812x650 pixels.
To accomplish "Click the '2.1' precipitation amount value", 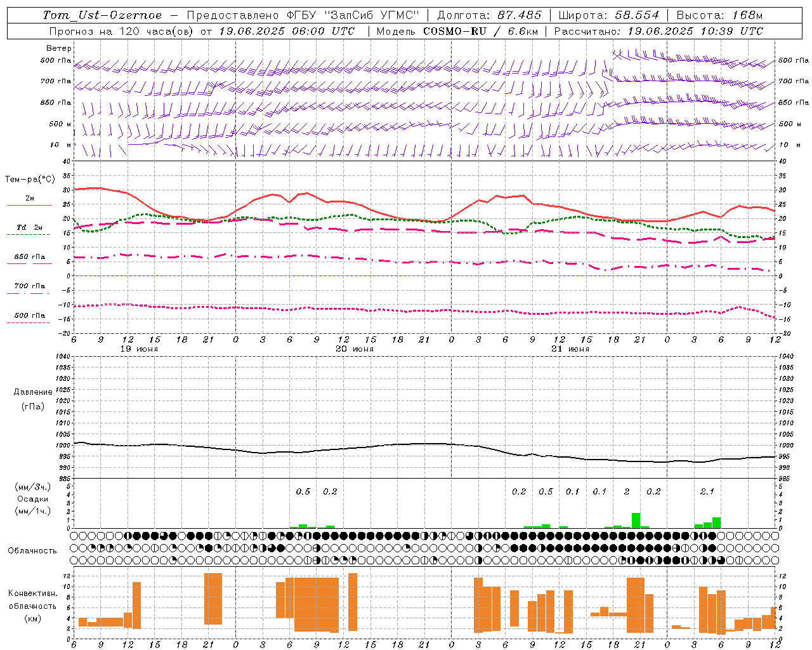I will coord(707,491).
